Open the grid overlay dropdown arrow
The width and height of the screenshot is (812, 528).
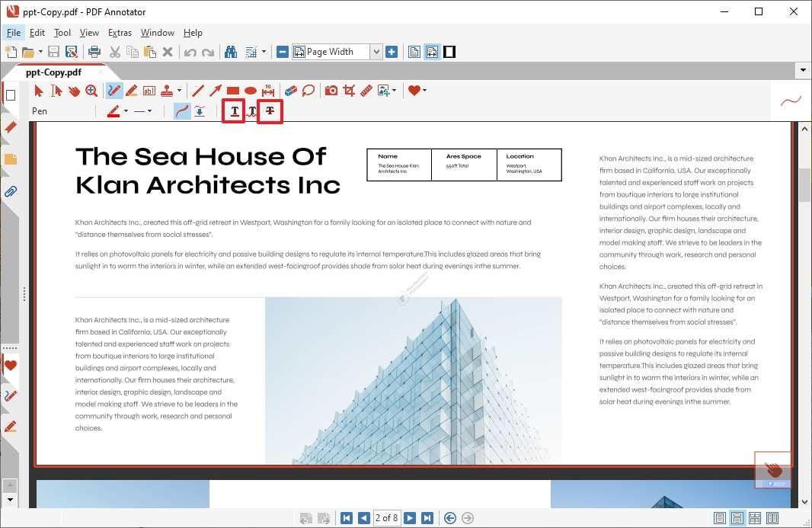pyautogui.click(x=264, y=52)
